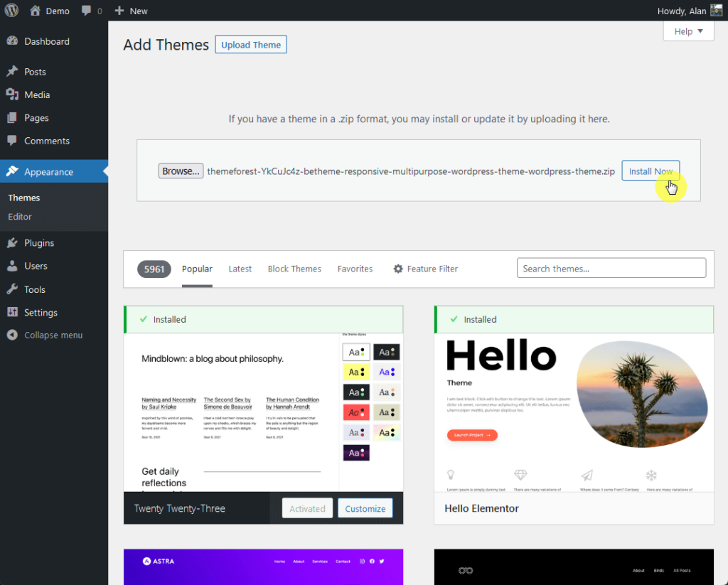Click the 5961 theme count badge
728x585 pixels.
tap(154, 269)
